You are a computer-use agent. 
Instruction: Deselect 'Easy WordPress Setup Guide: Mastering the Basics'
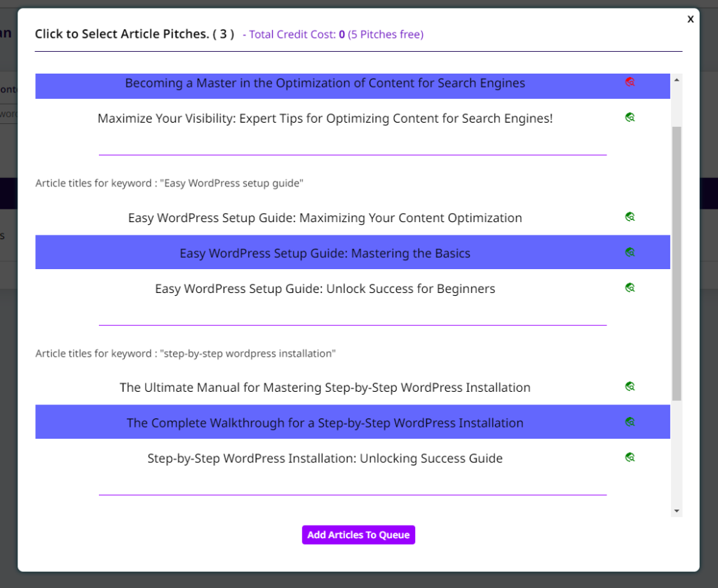click(325, 253)
